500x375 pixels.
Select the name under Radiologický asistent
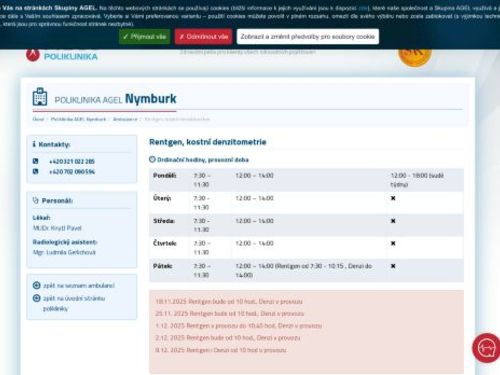pos(64,252)
